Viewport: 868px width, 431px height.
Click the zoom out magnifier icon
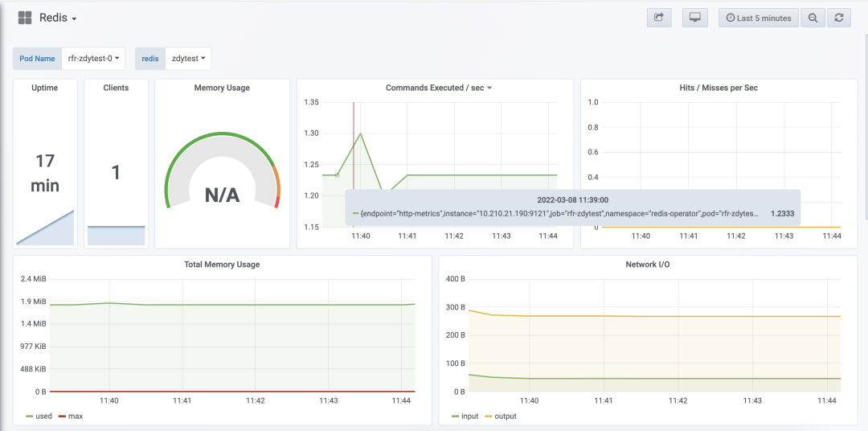tap(813, 18)
